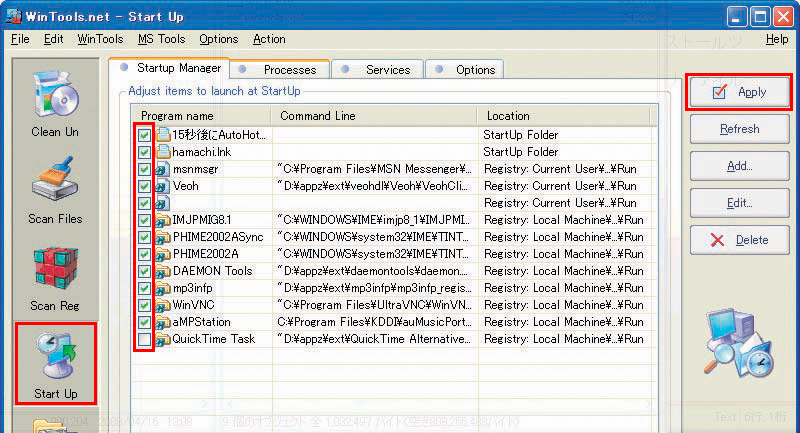
Task: Open the File menu
Action: coord(20,39)
